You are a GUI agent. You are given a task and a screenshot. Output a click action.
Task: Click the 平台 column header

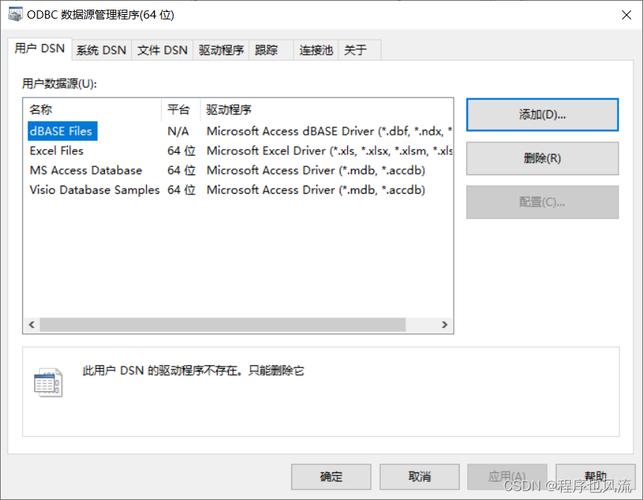181,110
